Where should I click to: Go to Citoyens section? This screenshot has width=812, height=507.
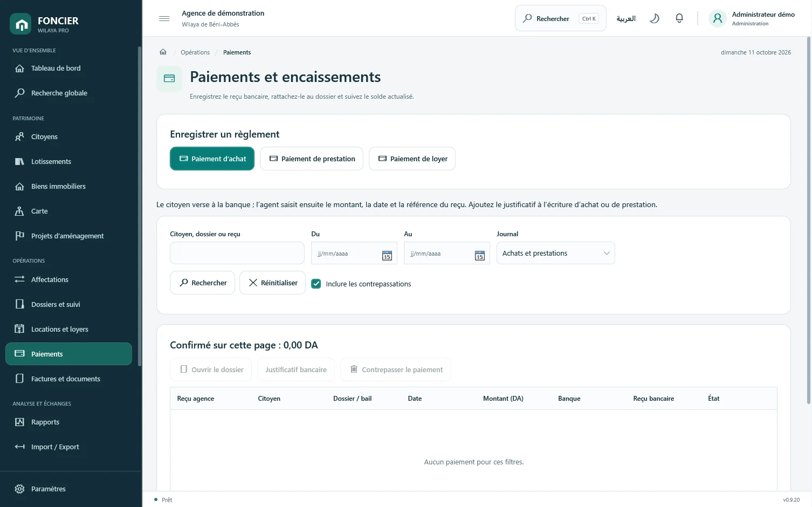click(x=68, y=137)
